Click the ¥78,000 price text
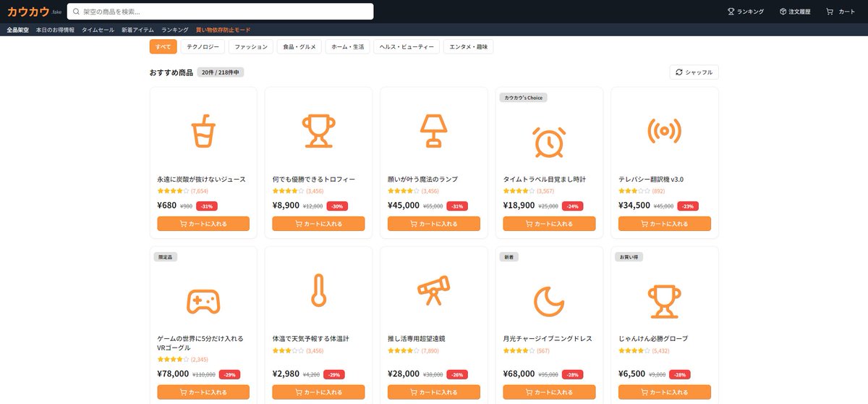 pyautogui.click(x=173, y=374)
